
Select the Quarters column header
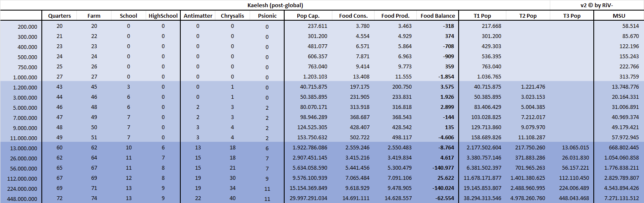click(60, 16)
